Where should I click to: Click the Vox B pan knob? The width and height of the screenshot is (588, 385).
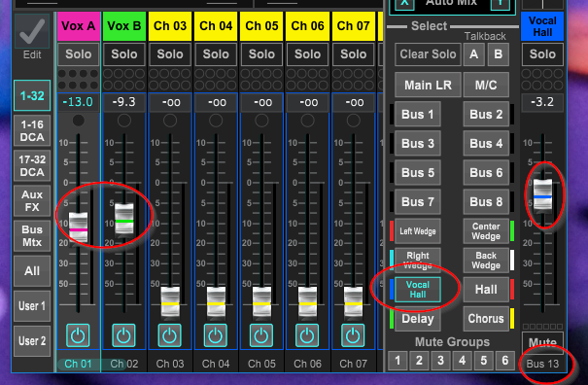(x=124, y=121)
